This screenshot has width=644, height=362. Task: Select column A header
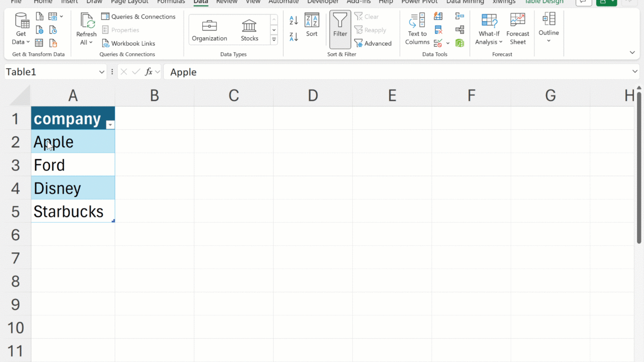pos(73,96)
